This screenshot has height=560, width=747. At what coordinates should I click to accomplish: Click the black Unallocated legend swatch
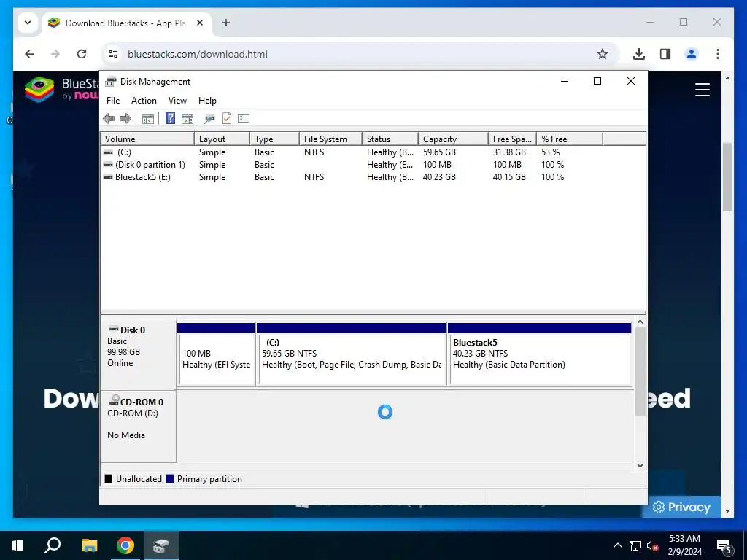click(x=109, y=479)
